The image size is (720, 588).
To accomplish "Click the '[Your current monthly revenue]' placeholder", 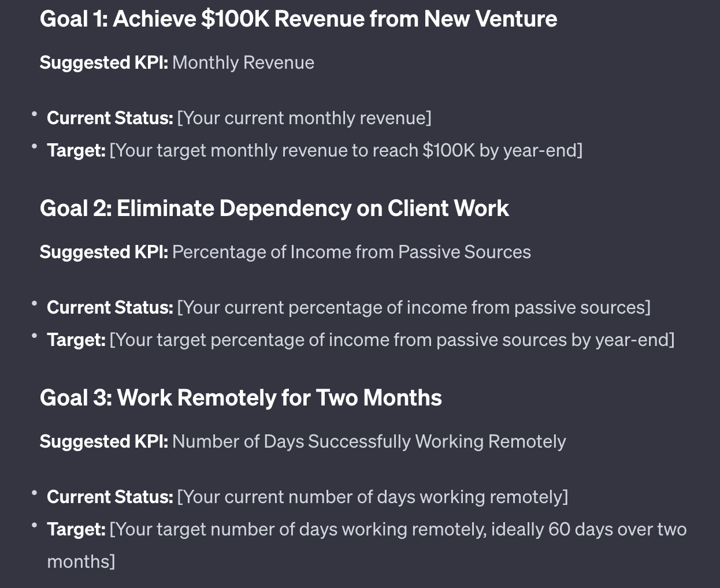I will 304,118.
